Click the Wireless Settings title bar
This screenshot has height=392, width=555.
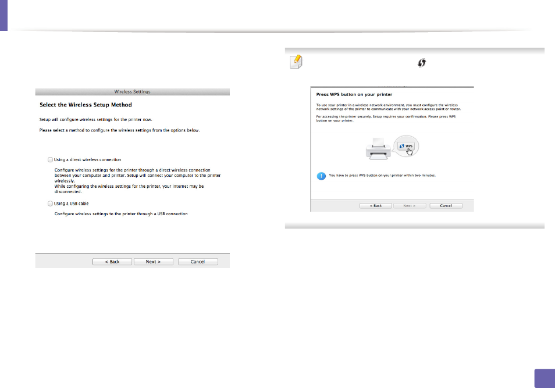(x=133, y=92)
